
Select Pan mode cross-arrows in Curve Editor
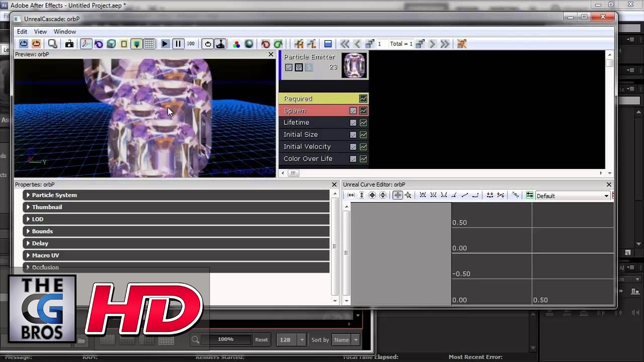click(397, 196)
